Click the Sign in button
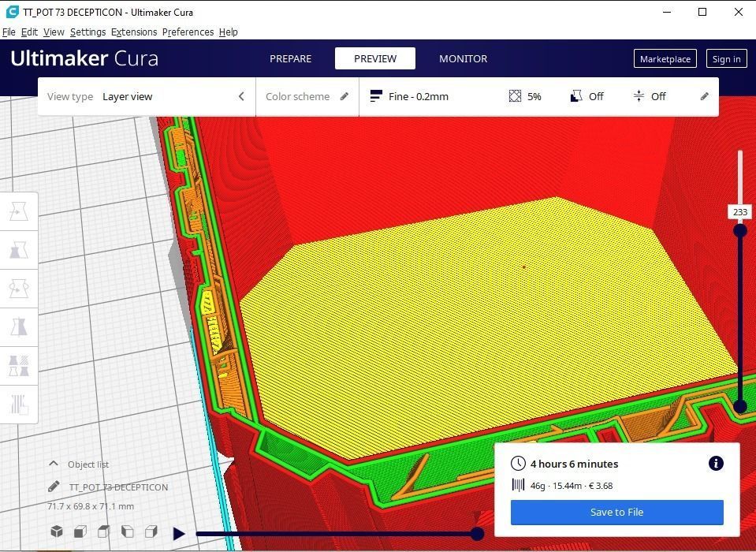 pyautogui.click(x=726, y=59)
